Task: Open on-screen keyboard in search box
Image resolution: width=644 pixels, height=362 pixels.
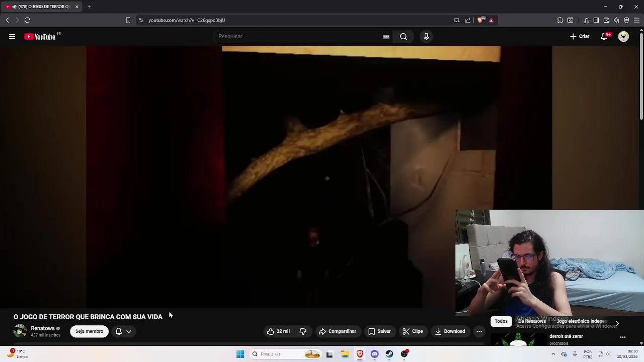Action: 386,36
